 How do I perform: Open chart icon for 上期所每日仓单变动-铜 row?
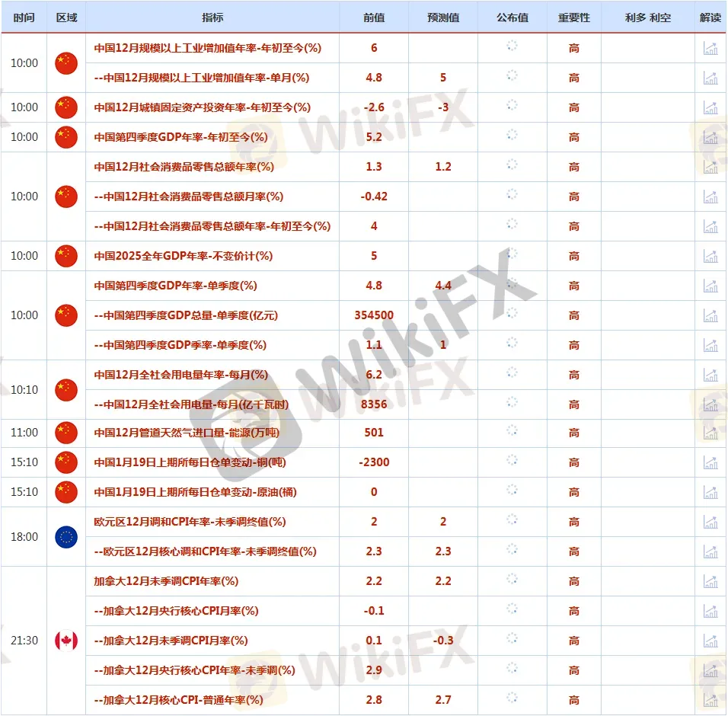click(710, 462)
